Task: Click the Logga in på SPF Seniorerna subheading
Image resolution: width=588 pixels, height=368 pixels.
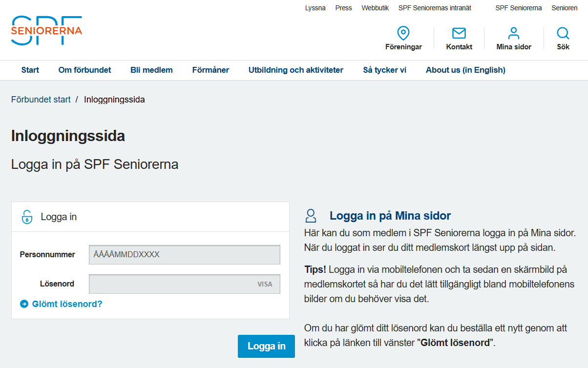Action: [x=95, y=164]
